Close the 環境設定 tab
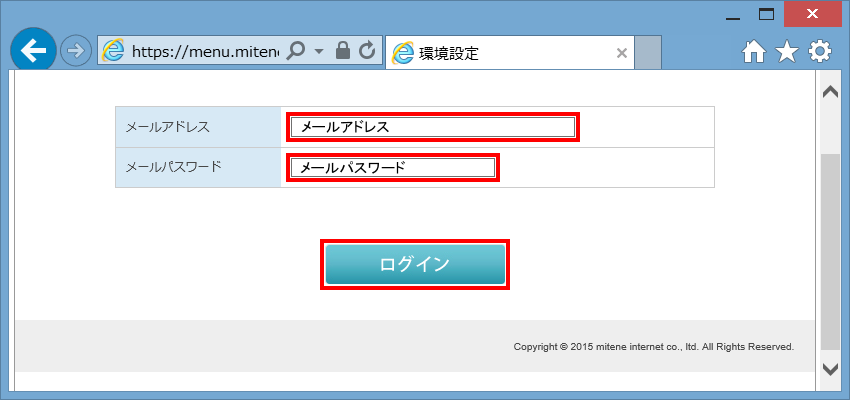 click(622, 53)
